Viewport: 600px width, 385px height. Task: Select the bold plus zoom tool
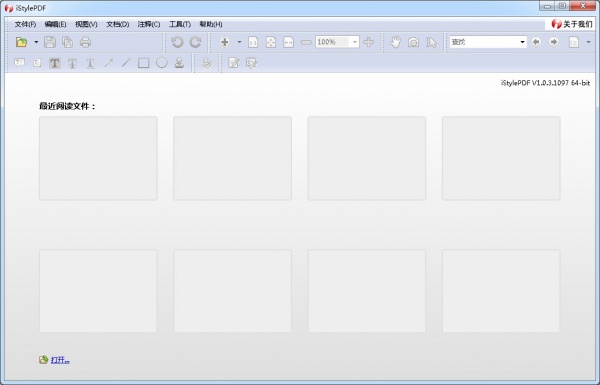point(225,42)
